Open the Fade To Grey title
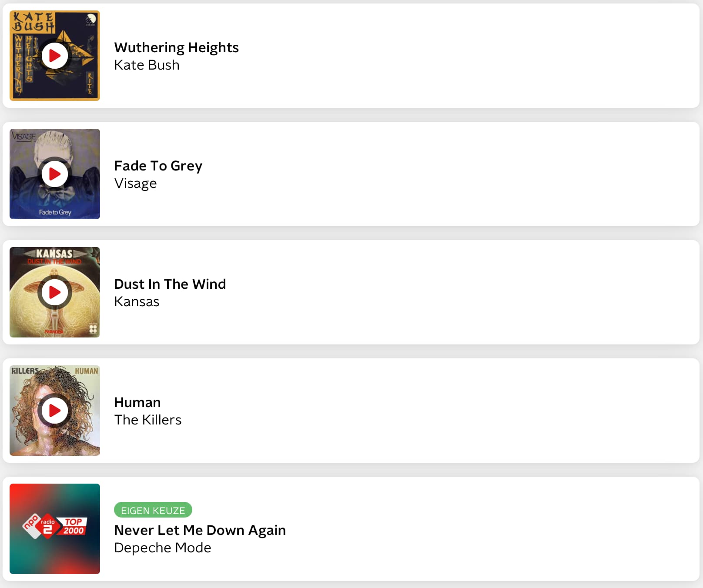The height and width of the screenshot is (588, 703). 158,166
